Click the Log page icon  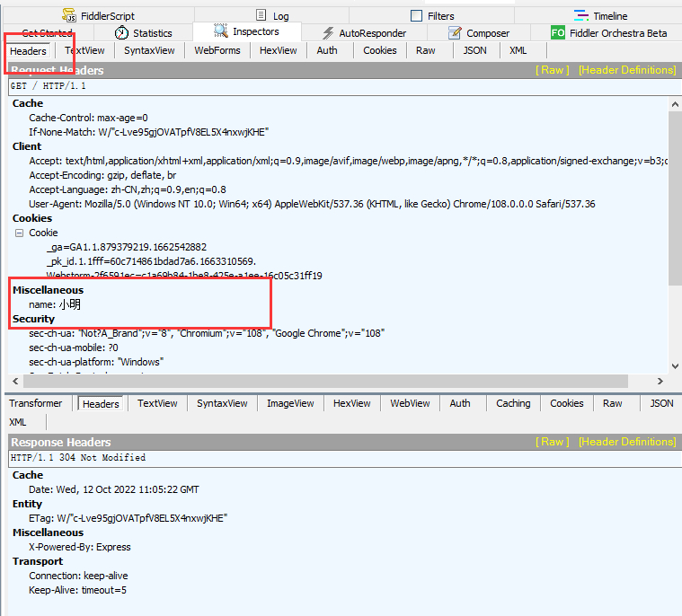click(x=261, y=15)
